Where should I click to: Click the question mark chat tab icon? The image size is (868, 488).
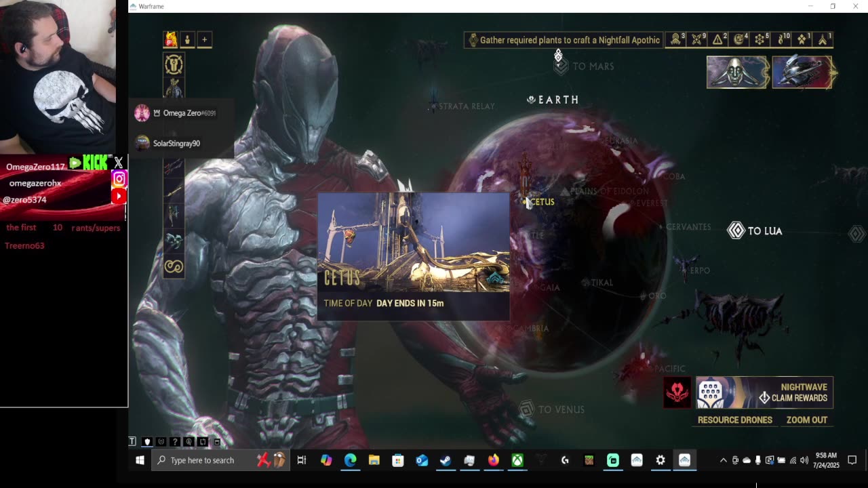point(175,442)
